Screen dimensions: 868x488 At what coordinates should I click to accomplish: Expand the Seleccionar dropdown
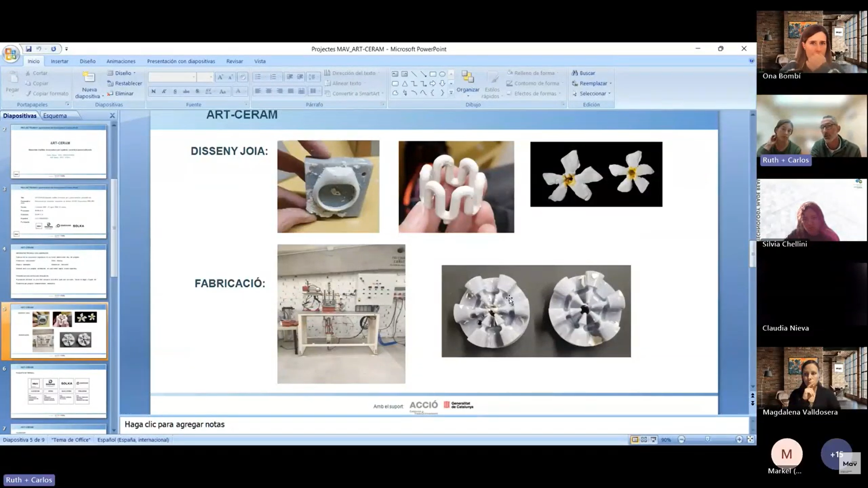pos(592,94)
